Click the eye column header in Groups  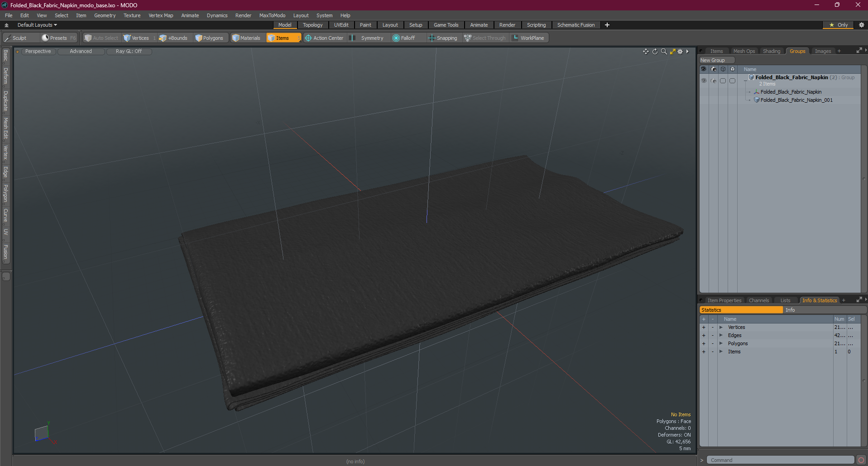coord(704,69)
